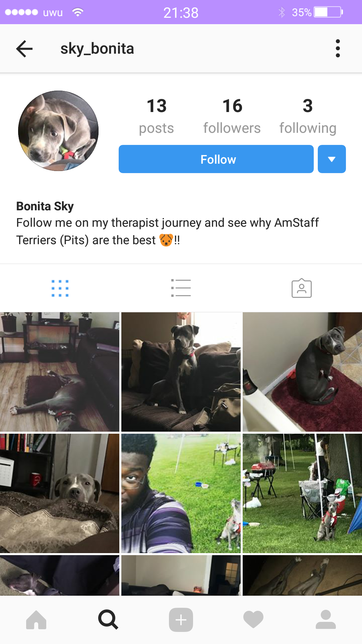Screen dimensions: 362x644
Task: Open picnic photo with grill and tents
Action: point(302,493)
